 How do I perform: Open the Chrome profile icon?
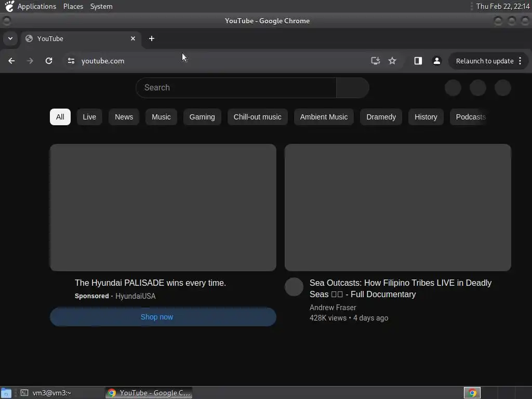pos(436,61)
